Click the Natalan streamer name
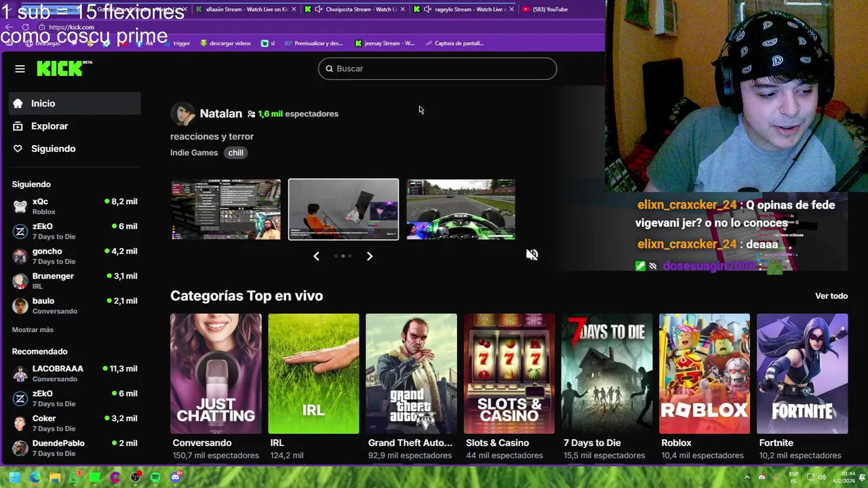Screen dimensions: 868x488 pos(221,114)
